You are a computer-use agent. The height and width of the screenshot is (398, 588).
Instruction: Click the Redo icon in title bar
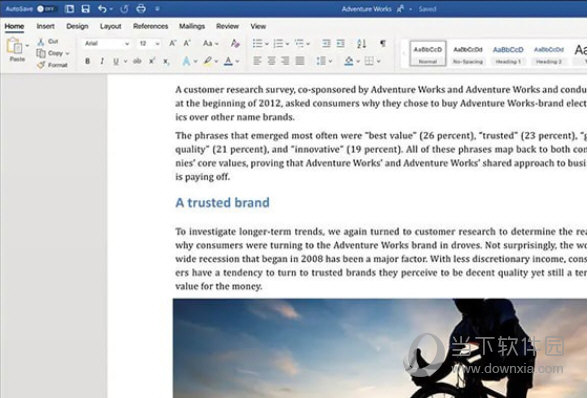[x=124, y=9]
